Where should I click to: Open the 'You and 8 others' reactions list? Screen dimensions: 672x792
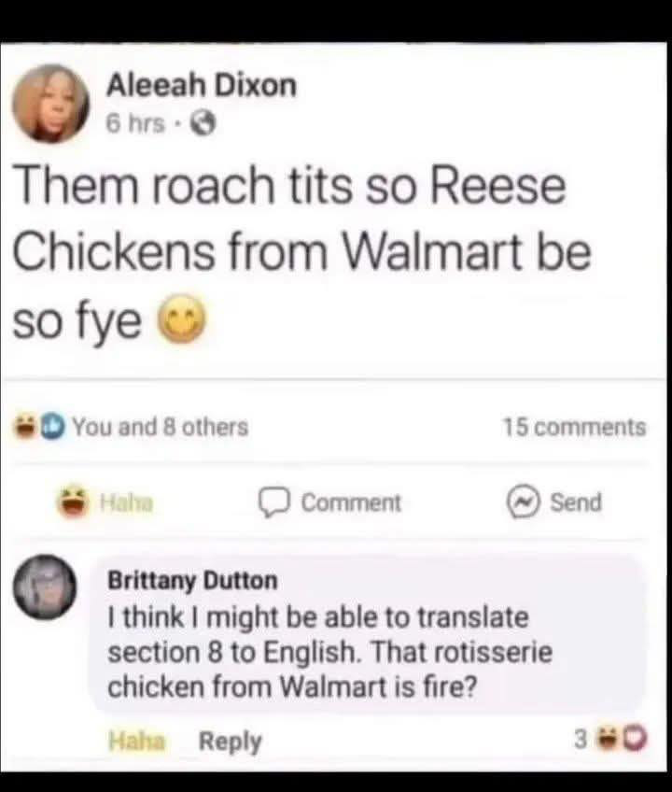click(x=161, y=427)
